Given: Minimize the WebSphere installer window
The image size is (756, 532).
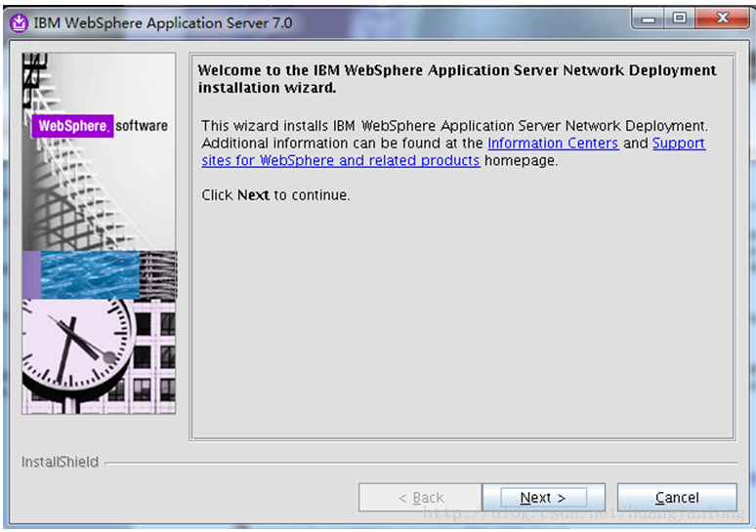Looking at the screenshot, I should pos(649,19).
